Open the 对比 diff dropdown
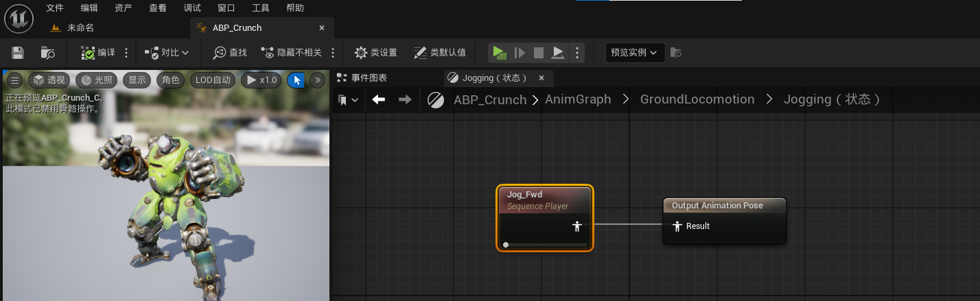The image size is (980, 301). coord(167,53)
